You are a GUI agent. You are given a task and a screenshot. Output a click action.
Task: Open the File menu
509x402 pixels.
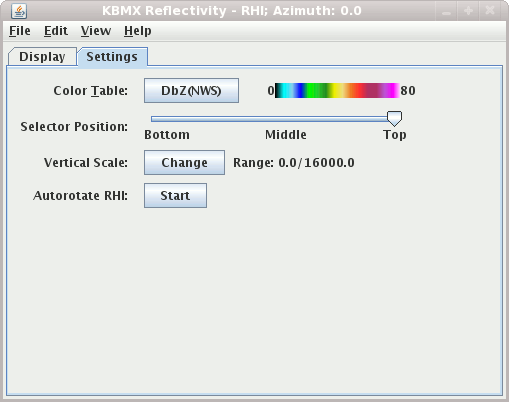tap(20, 31)
